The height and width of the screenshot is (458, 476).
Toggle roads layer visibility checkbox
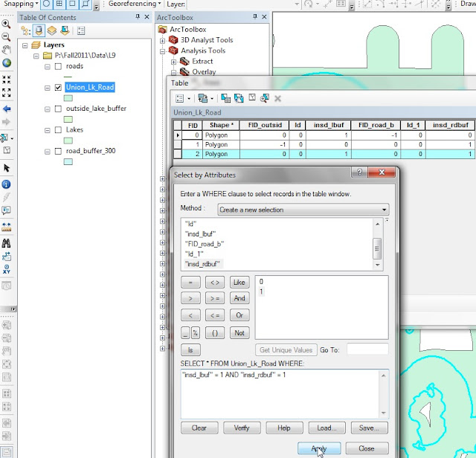(58, 66)
